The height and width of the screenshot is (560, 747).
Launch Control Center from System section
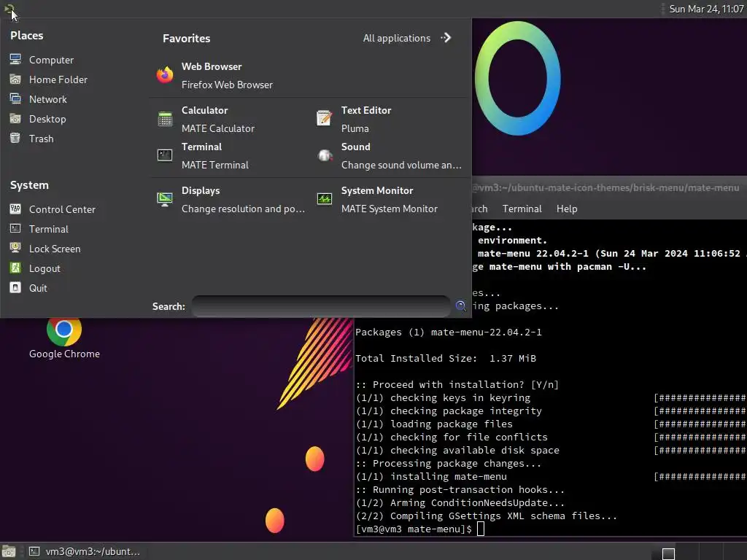tap(53, 209)
